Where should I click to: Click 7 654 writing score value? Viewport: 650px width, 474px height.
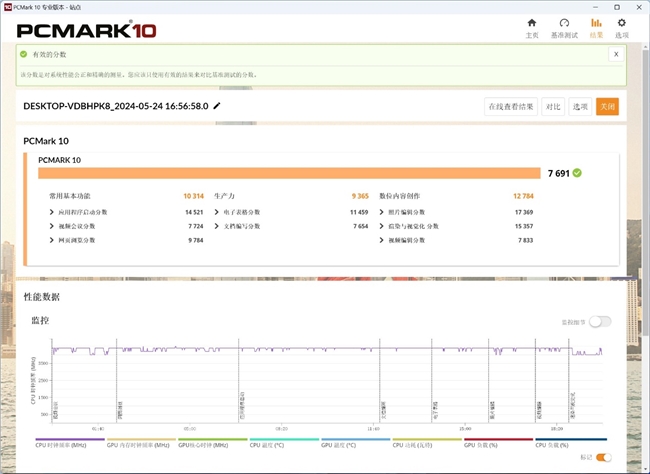tap(361, 226)
